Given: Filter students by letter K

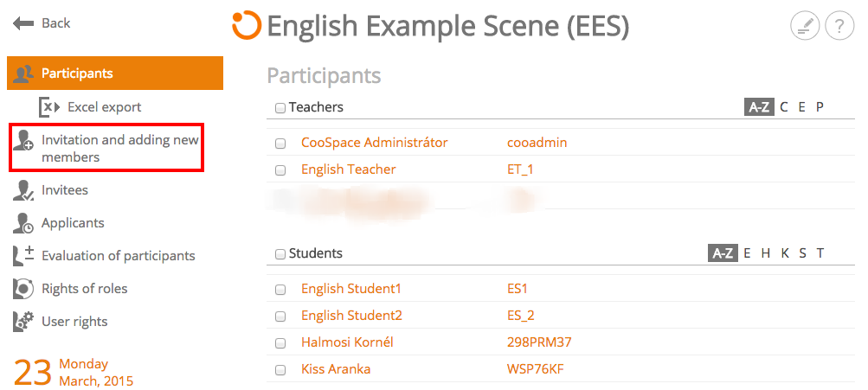Looking at the screenshot, I should [784, 253].
